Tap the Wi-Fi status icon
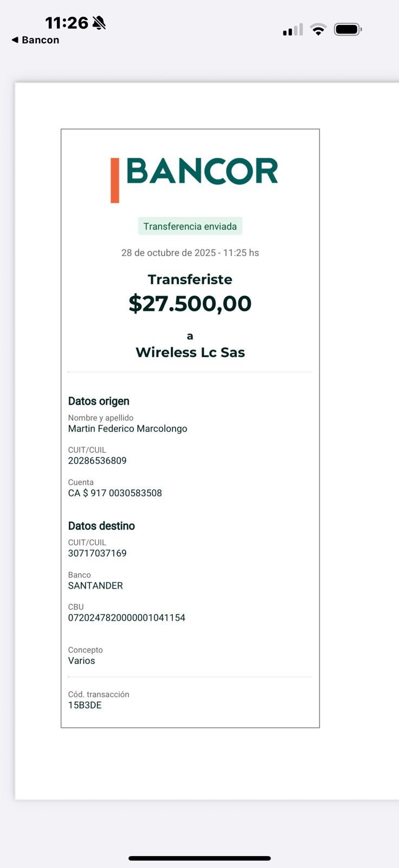 [x=318, y=30]
